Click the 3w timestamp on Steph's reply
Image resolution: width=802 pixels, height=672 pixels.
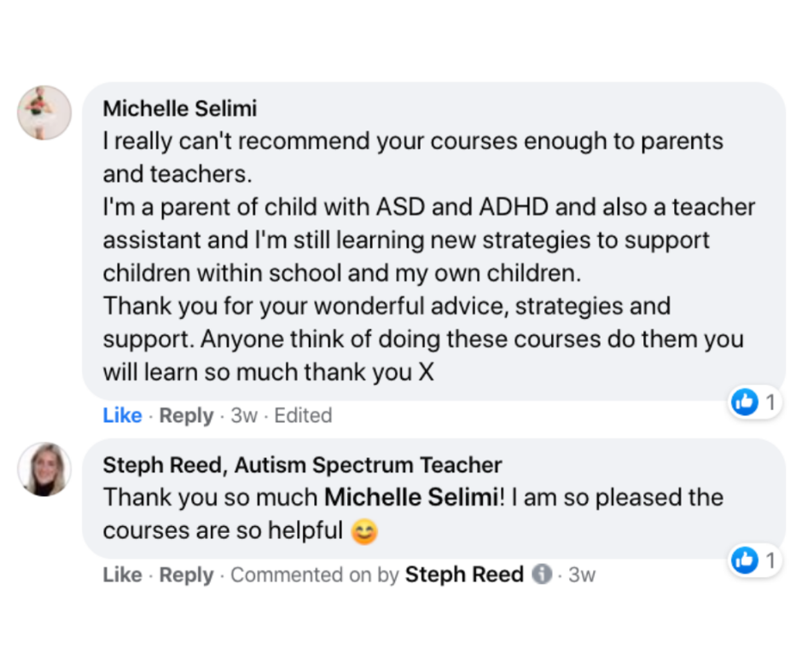pyautogui.click(x=582, y=575)
